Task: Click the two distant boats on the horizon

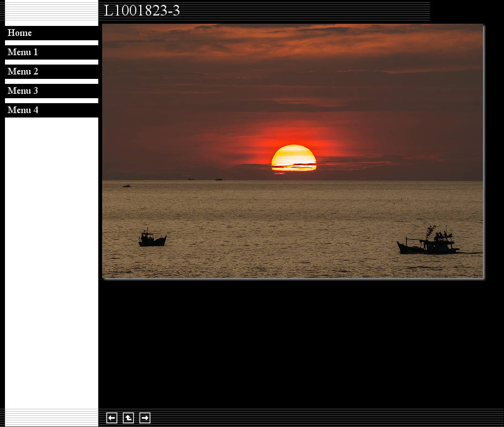Action: [x=204, y=179]
